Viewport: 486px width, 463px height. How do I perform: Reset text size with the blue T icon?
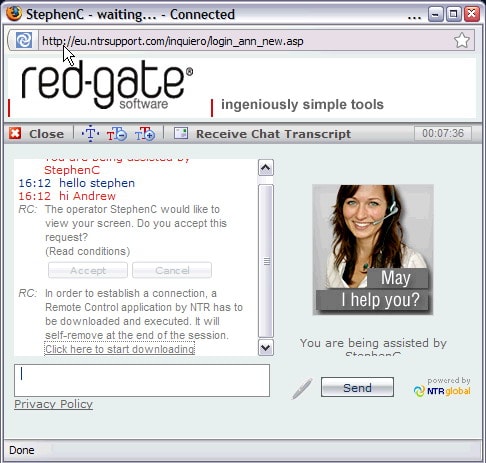click(x=90, y=134)
